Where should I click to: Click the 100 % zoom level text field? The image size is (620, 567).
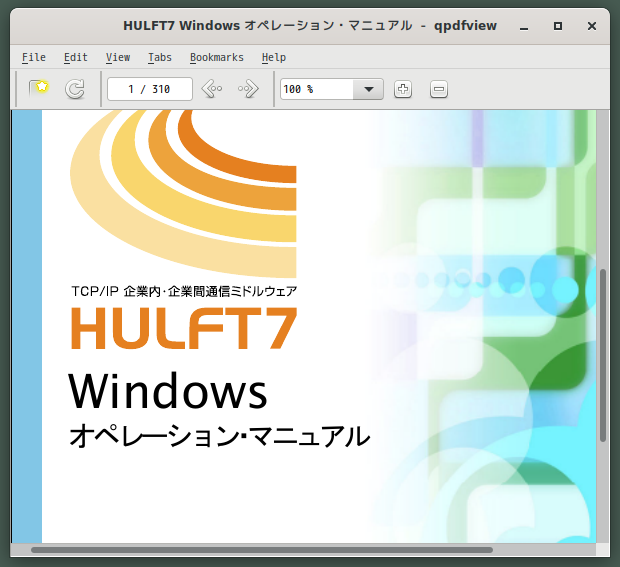pos(317,89)
